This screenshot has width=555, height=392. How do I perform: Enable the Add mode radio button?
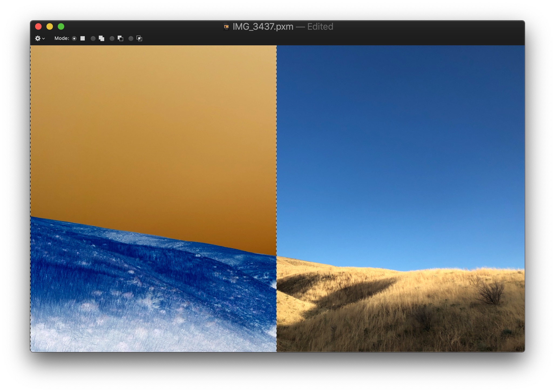coord(93,39)
